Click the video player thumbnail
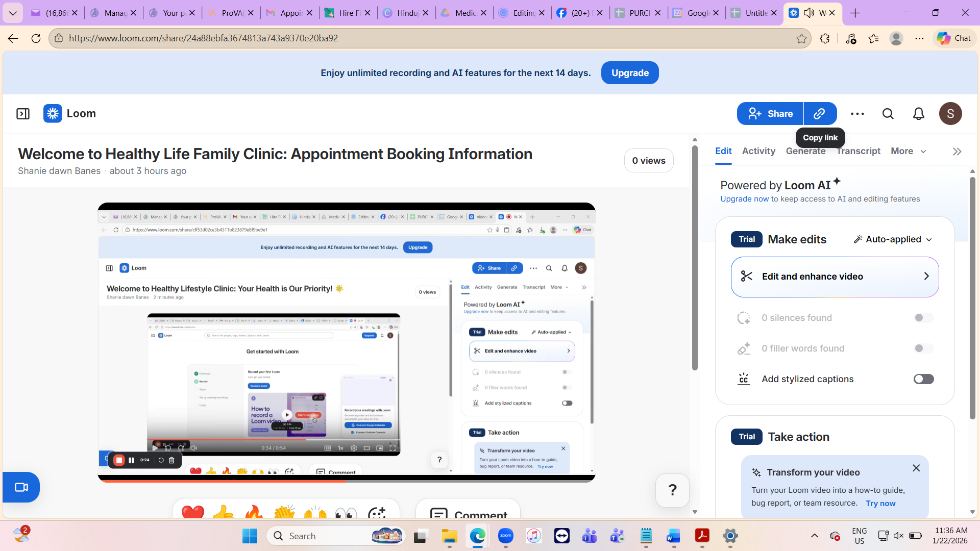The image size is (980, 551). pyautogui.click(x=347, y=342)
